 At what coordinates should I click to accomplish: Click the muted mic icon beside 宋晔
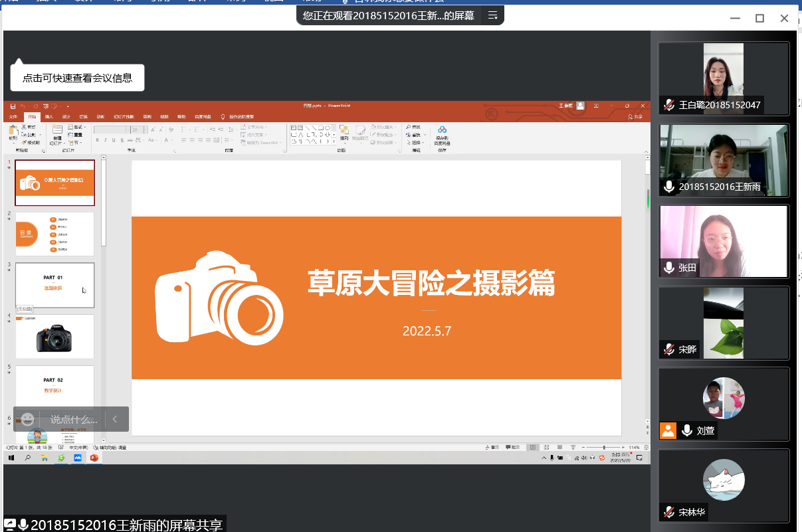(x=668, y=349)
